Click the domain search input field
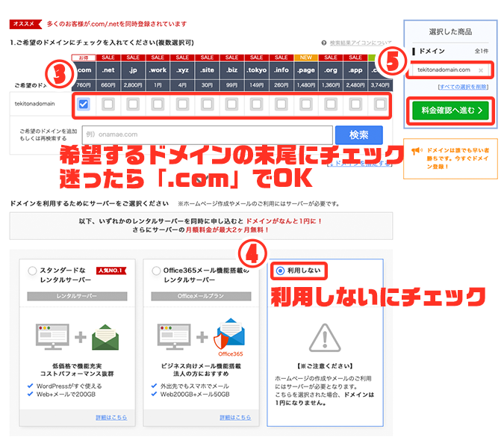 (x=208, y=135)
